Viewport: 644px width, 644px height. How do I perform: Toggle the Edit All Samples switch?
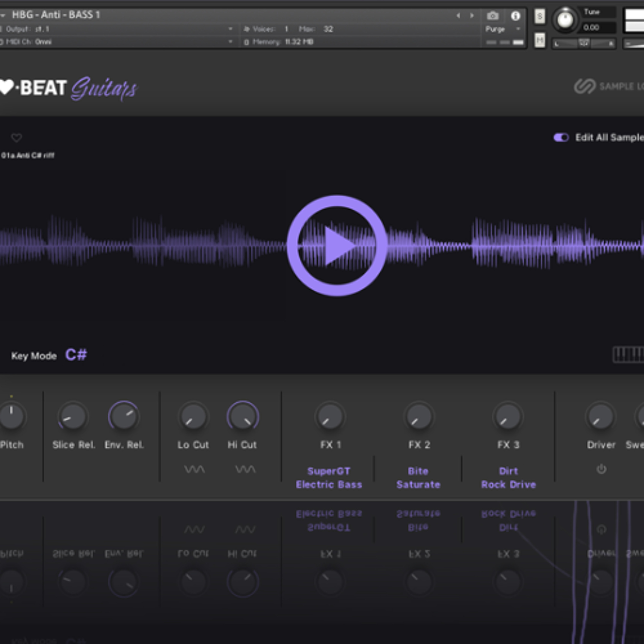(x=561, y=137)
